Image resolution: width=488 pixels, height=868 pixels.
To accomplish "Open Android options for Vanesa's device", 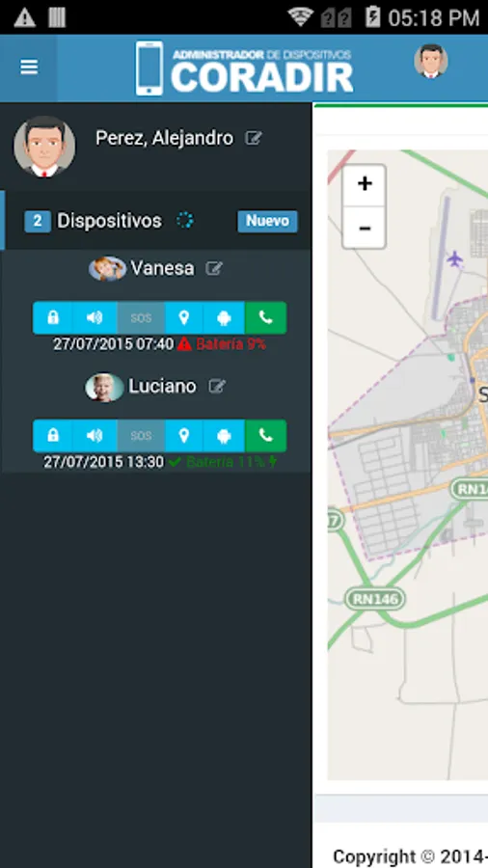I will click(224, 317).
